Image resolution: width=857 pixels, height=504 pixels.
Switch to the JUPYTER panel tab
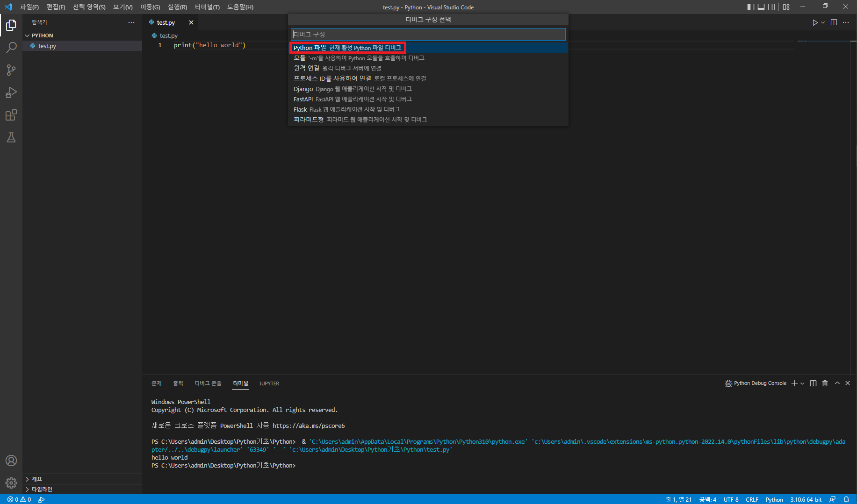[x=269, y=383]
